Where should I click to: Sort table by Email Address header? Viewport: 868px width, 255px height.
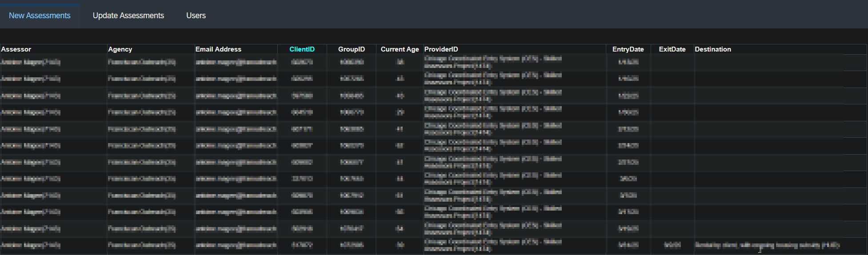218,49
